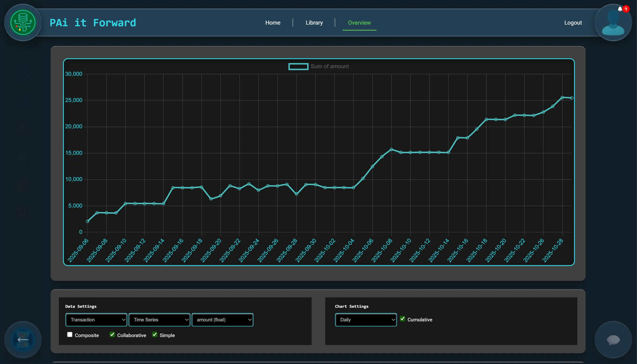Toggle the Sum of amount legend swatch
This screenshot has height=364, width=637.
click(x=298, y=67)
